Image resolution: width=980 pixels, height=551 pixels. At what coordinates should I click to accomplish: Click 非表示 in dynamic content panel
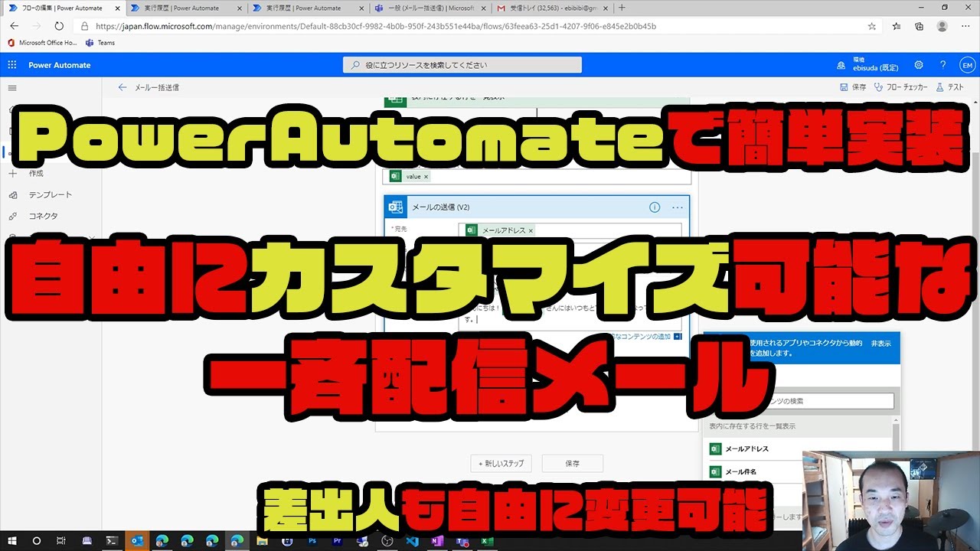point(881,344)
